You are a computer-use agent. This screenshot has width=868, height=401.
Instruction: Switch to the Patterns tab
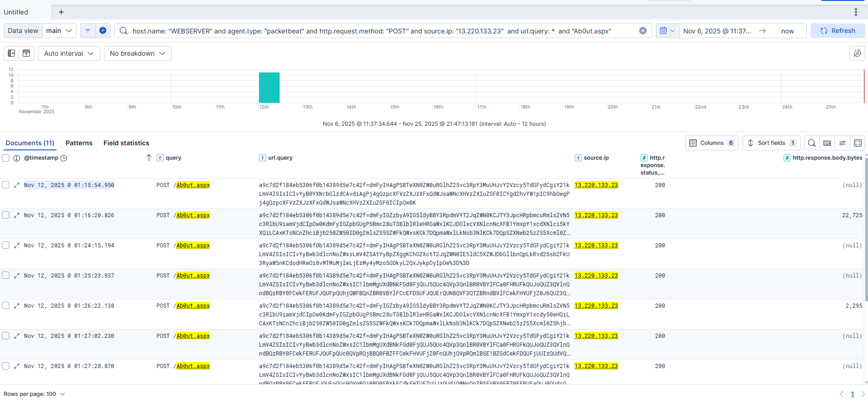click(x=79, y=143)
